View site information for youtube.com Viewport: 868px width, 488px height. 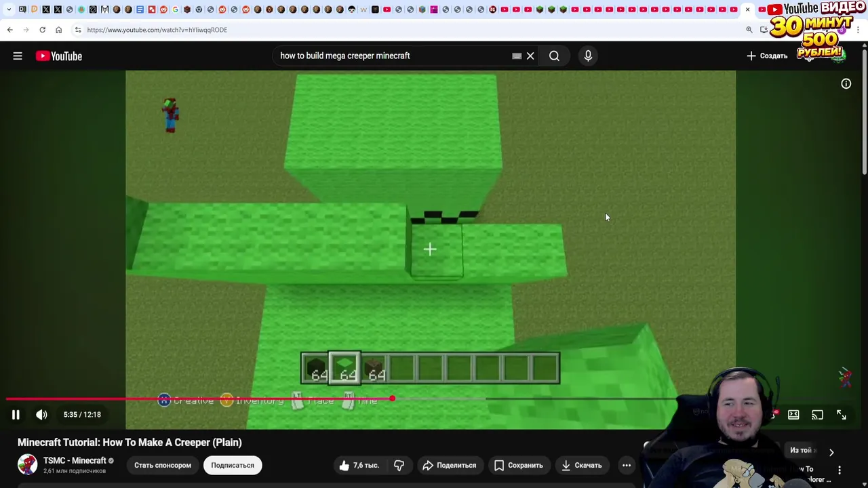coord(78,30)
